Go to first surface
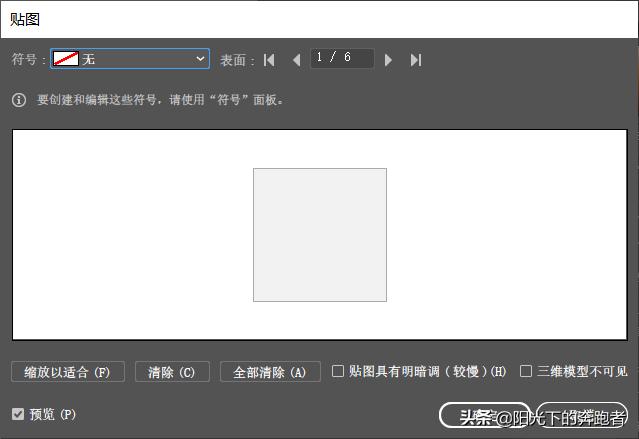Image resolution: width=639 pixels, height=439 pixels. [x=269, y=60]
